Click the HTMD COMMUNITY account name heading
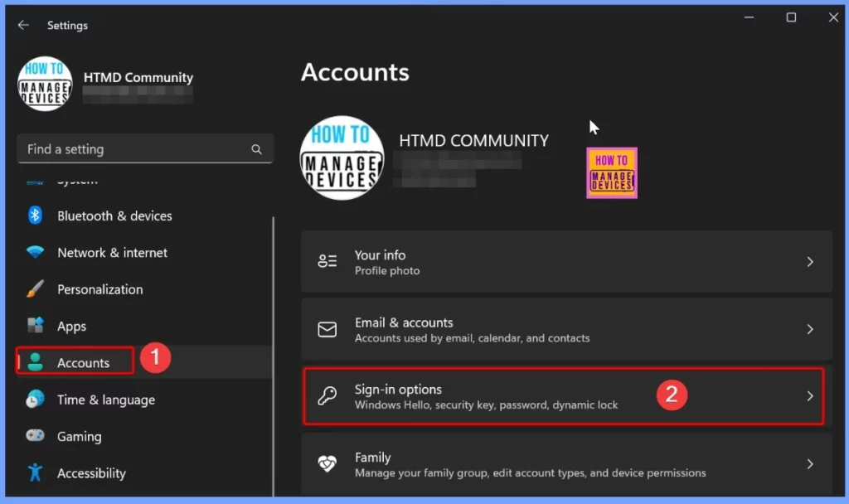849x504 pixels. tap(473, 141)
